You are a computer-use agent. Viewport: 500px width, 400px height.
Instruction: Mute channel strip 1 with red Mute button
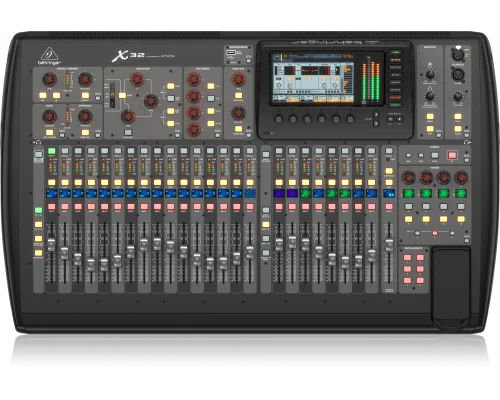pyautogui.click(x=51, y=207)
